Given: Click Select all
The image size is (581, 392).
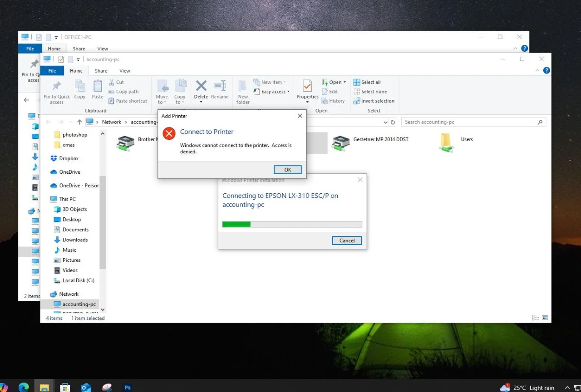Looking at the screenshot, I should pyautogui.click(x=367, y=82).
